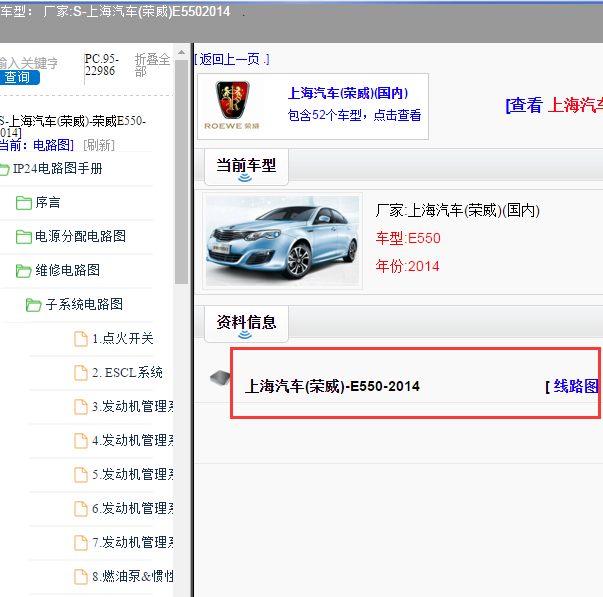Click the folder icon beside 电源分配电路图
This screenshot has height=597, width=603.
pyautogui.click(x=23, y=237)
